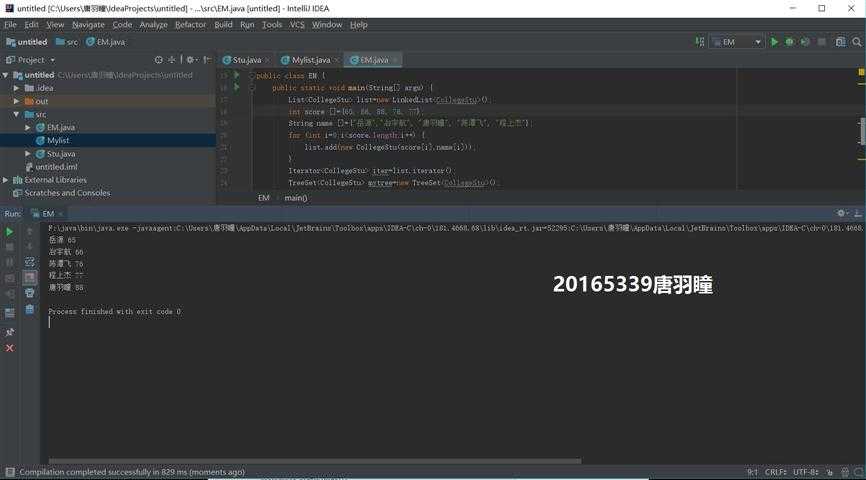Viewport: 866px width, 480px height.
Task: Expand the EM.java node in the tree
Action: 28,127
